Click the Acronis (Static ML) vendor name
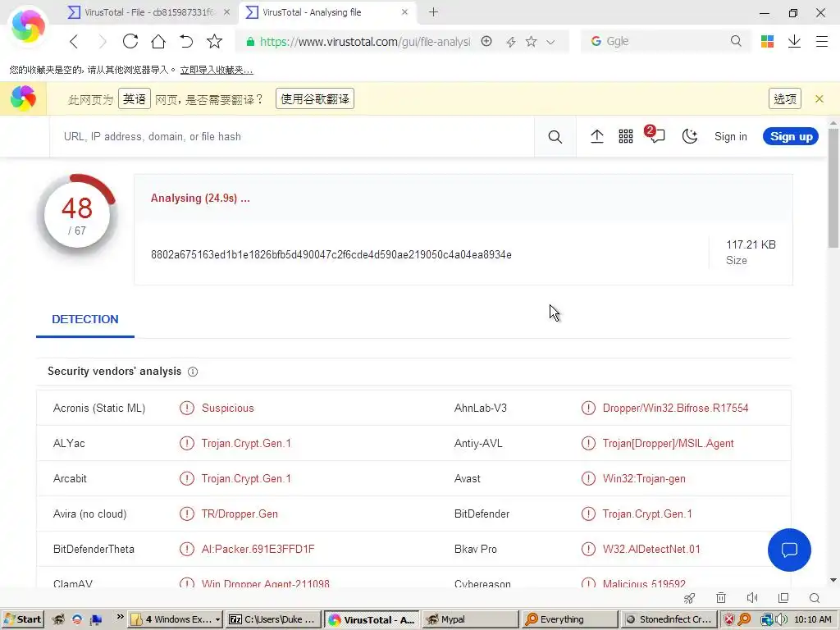The image size is (840, 630). coord(99,409)
